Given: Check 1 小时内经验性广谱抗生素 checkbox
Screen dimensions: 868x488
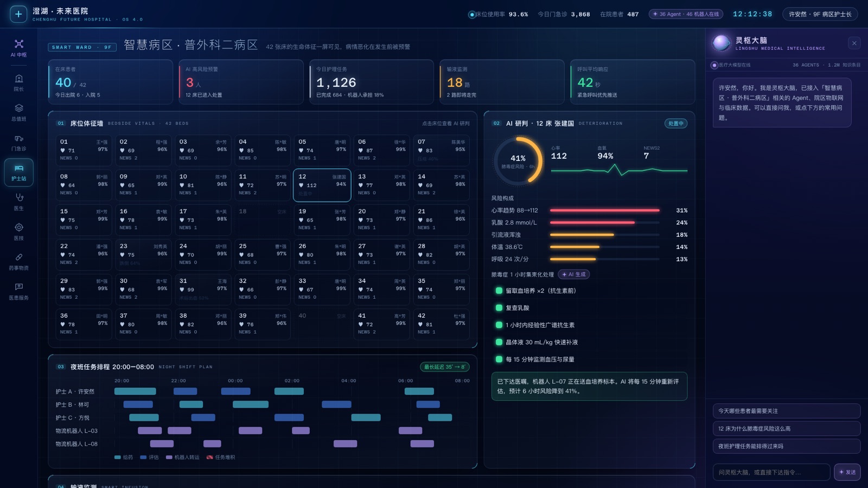Looking at the screenshot, I should pos(499,325).
